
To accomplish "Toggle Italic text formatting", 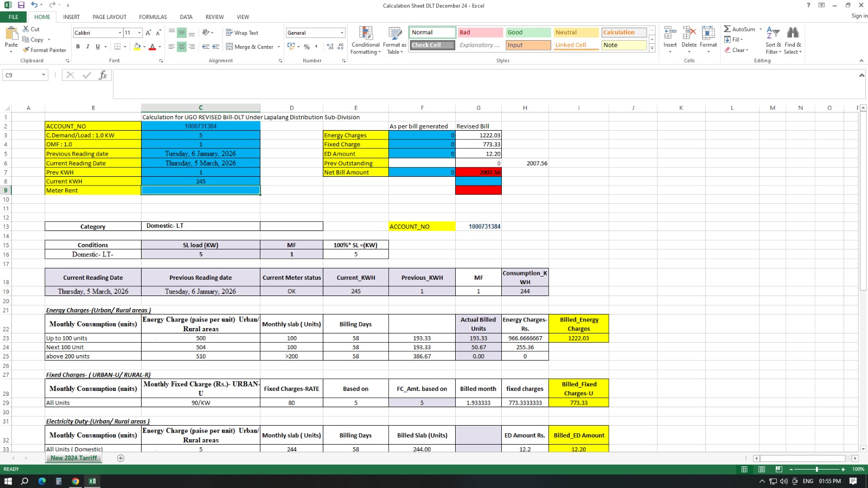I will coord(88,47).
